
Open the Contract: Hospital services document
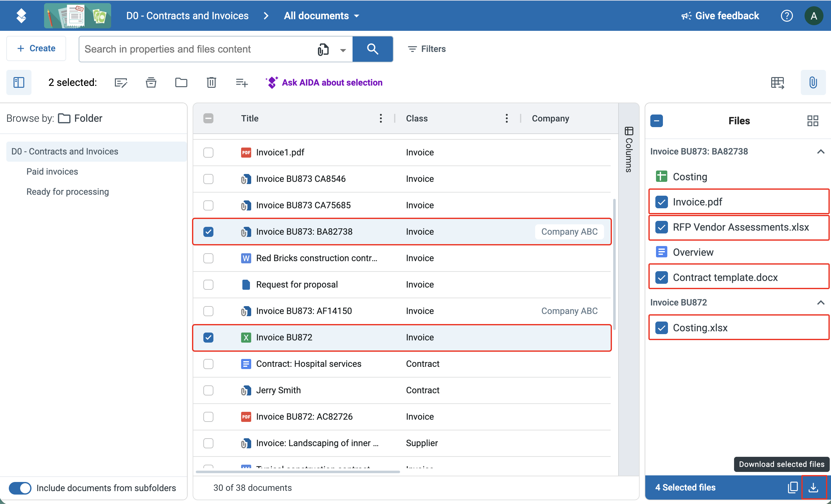tap(308, 364)
